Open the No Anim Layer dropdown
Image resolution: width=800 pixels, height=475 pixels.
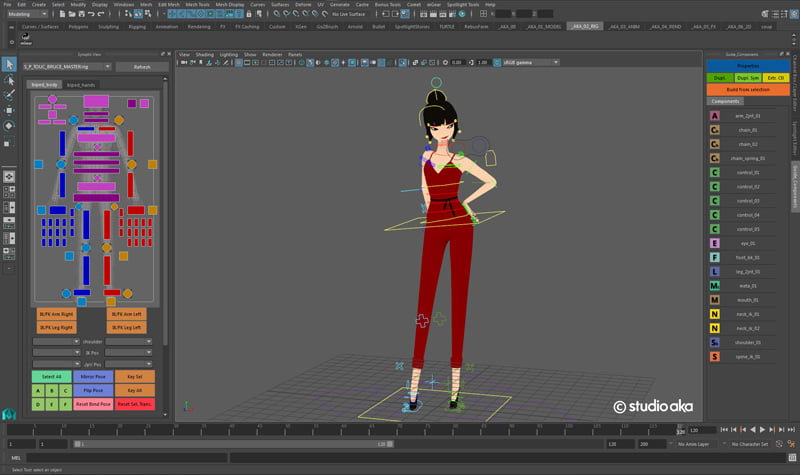(x=697, y=444)
